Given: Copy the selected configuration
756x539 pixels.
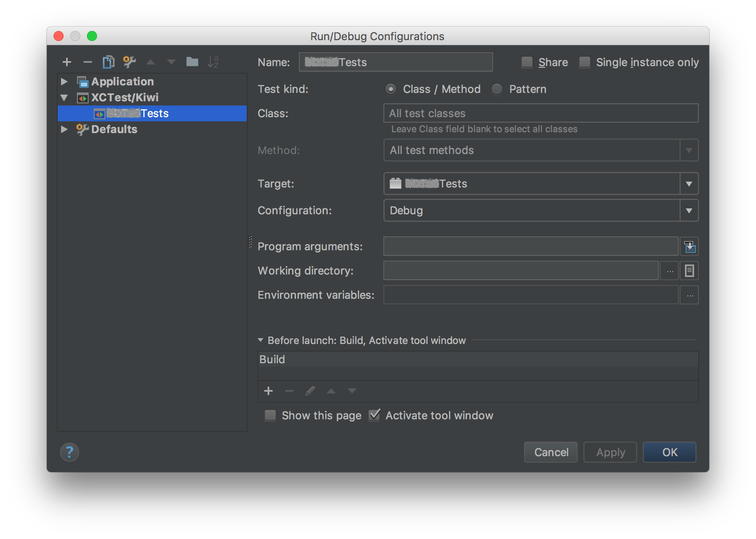Looking at the screenshot, I should pos(109,62).
